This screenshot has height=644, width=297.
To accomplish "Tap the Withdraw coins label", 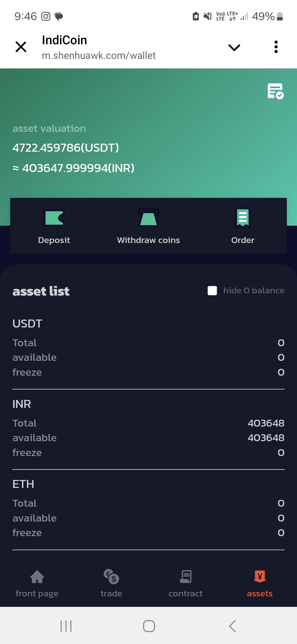I will coord(148,240).
